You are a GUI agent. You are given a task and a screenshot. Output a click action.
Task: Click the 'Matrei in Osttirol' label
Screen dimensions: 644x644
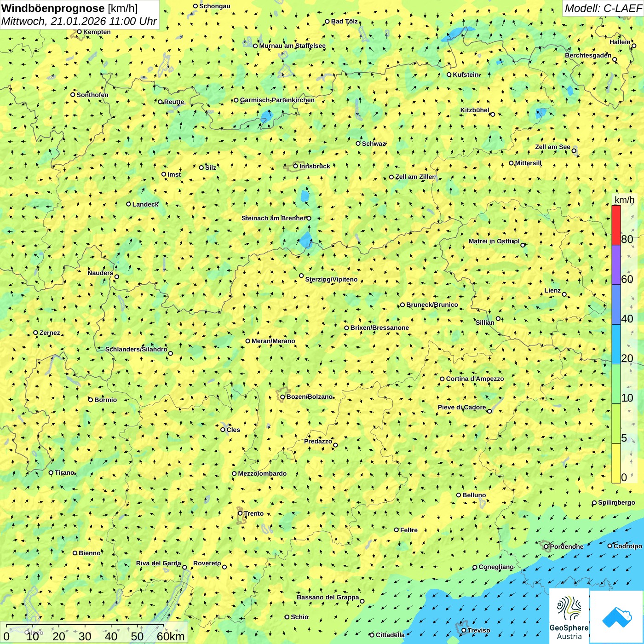point(494,241)
